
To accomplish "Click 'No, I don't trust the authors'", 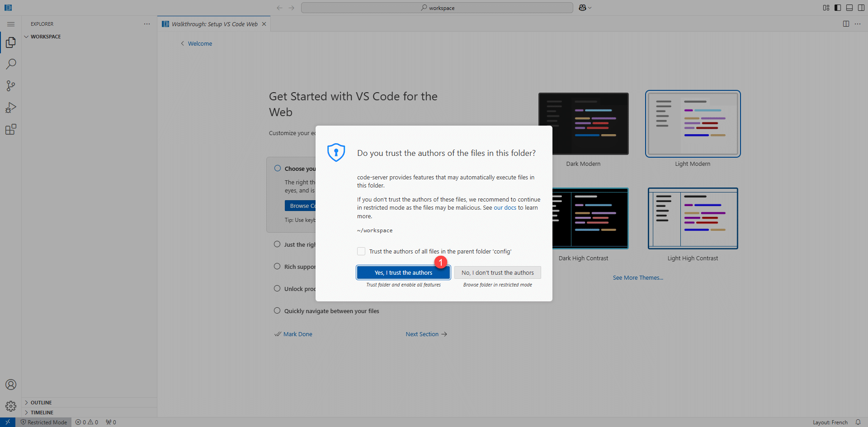I will pyautogui.click(x=497, y=272).
